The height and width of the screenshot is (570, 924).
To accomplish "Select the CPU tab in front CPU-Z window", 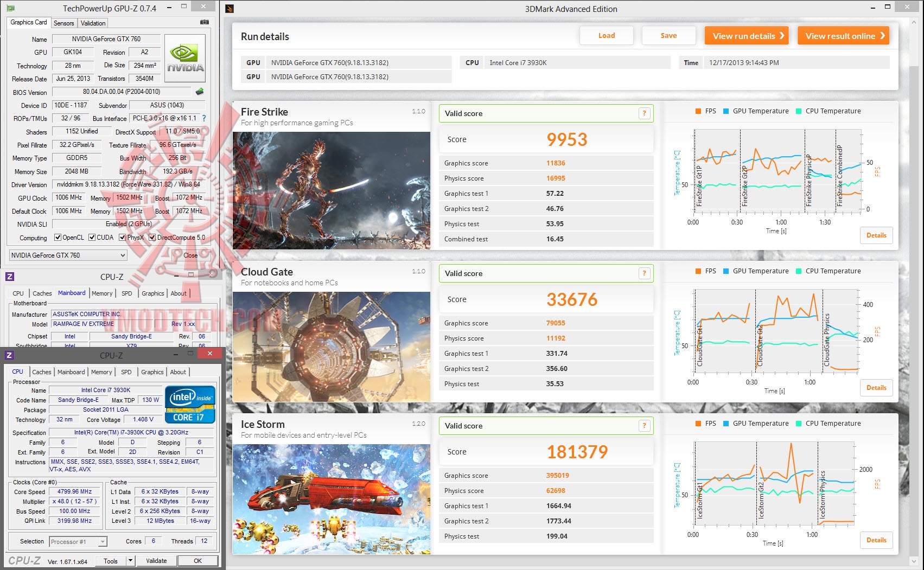I will pos(17,372).
